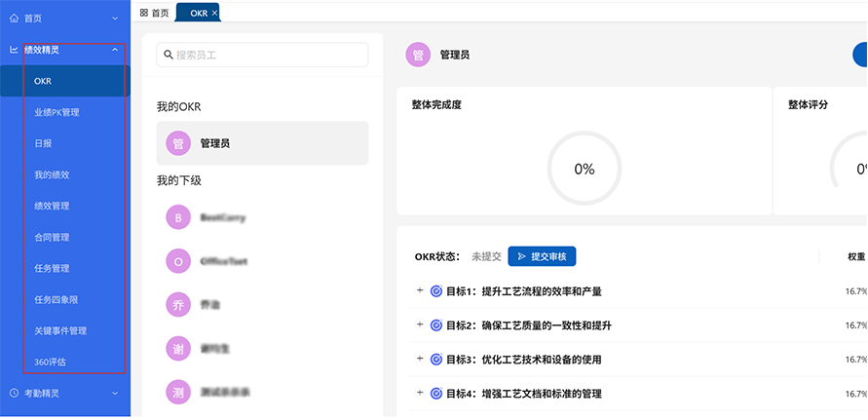The width and height of the screenshot is (868, 420).
Task: Click the header 管理员 avatar icon
Action: click(418, 56)
